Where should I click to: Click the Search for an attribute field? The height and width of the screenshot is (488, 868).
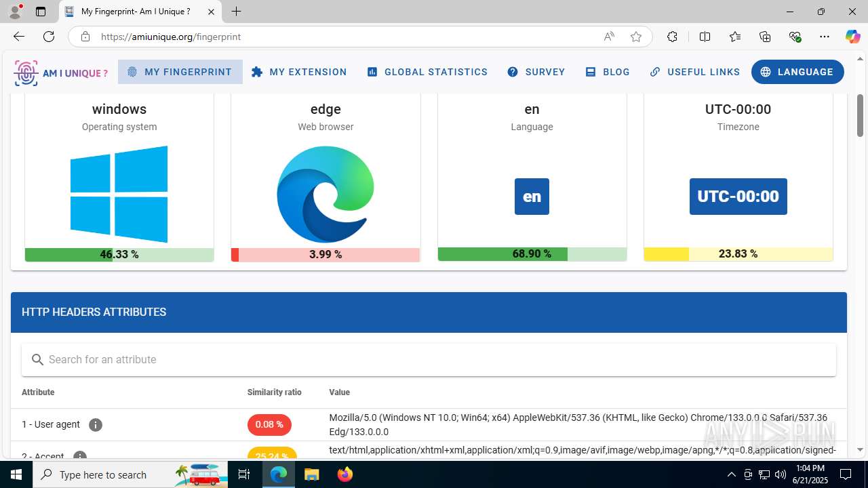[x=429, y=360]
